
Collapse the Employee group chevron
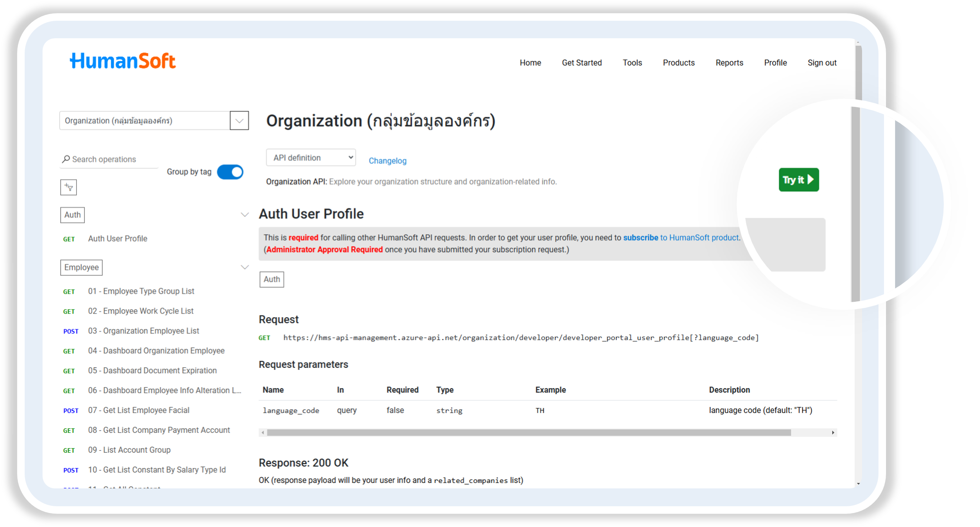pos(244,267)
